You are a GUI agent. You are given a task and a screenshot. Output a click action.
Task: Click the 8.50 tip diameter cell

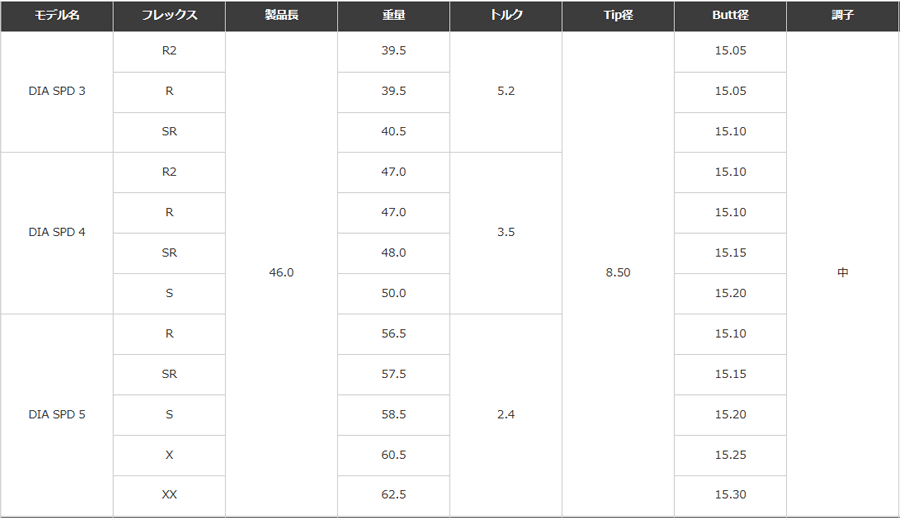coord(618,273)
